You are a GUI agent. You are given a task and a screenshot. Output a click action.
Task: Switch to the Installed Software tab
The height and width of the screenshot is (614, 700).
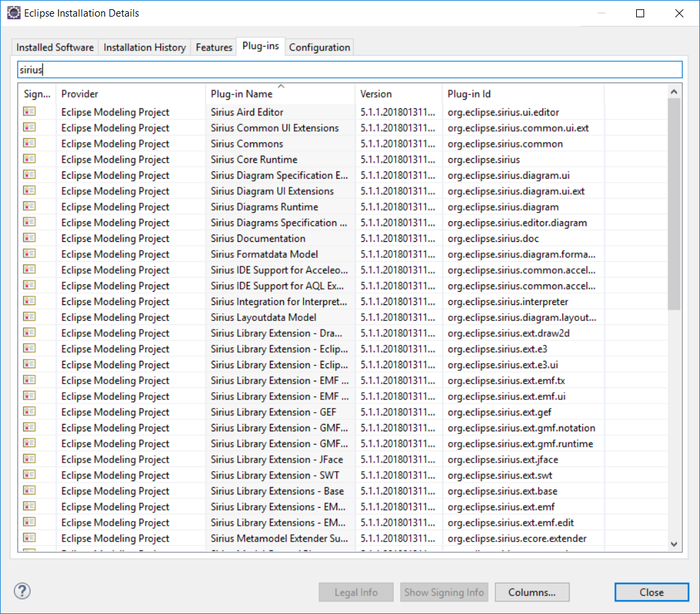(x=55, y=47)
